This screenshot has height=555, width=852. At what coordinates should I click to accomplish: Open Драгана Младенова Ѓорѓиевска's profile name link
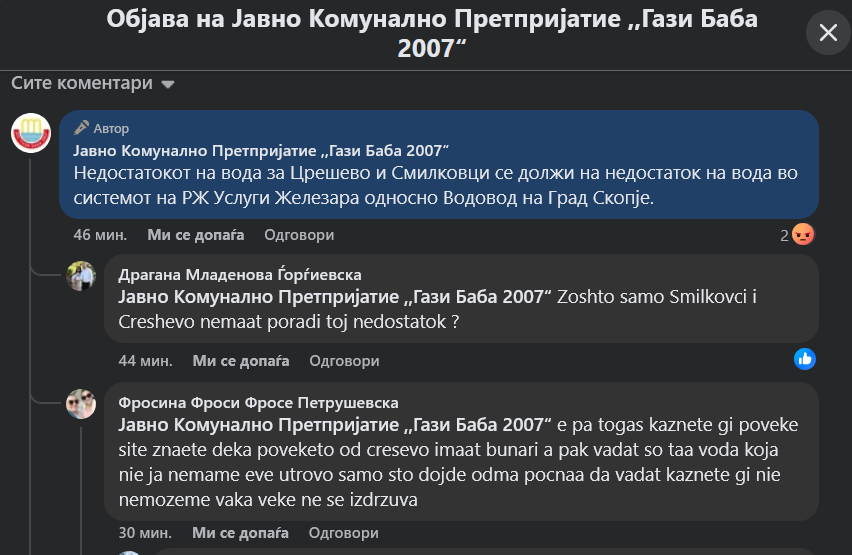coord(240,274)
